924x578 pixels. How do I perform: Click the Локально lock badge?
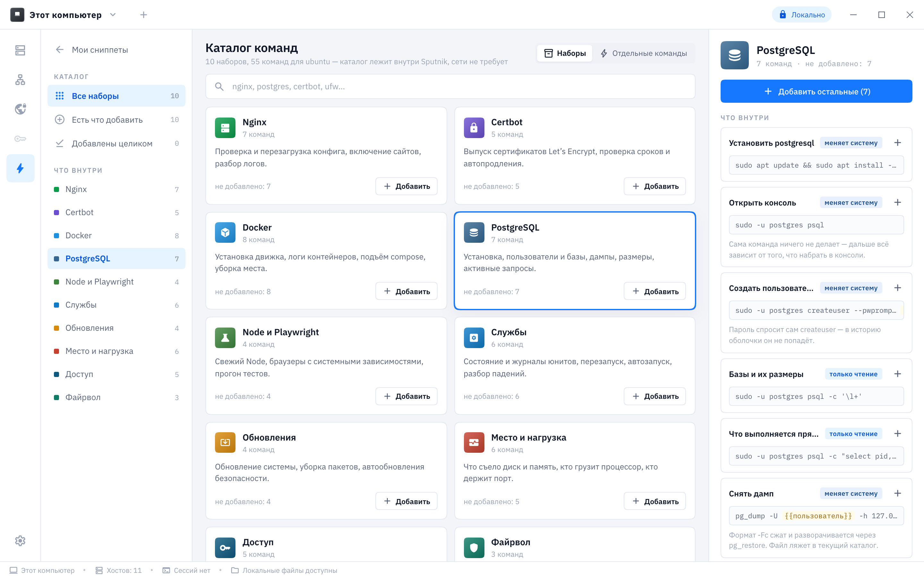click(801, 14)
